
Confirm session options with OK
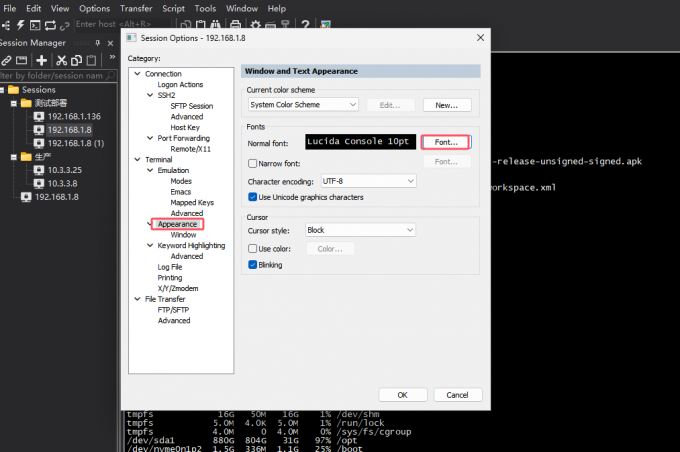[x=402, y=395]
